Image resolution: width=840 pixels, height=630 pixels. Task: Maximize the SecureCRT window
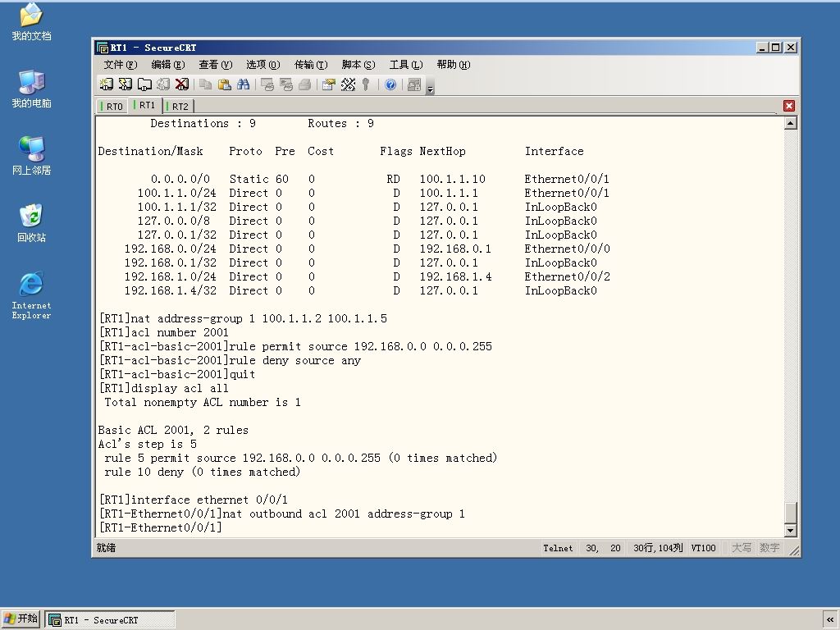click(x=776, y=47)
